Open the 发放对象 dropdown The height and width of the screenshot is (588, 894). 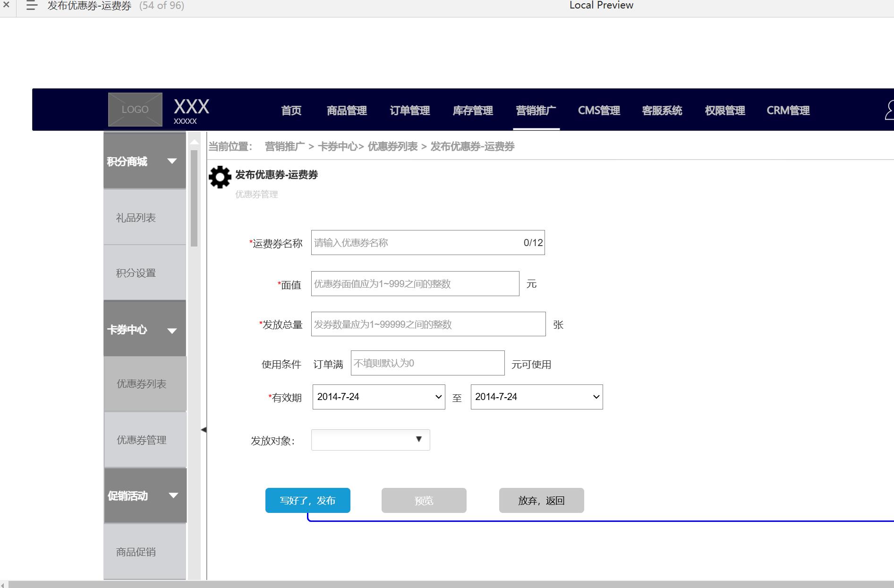(370, 440)
